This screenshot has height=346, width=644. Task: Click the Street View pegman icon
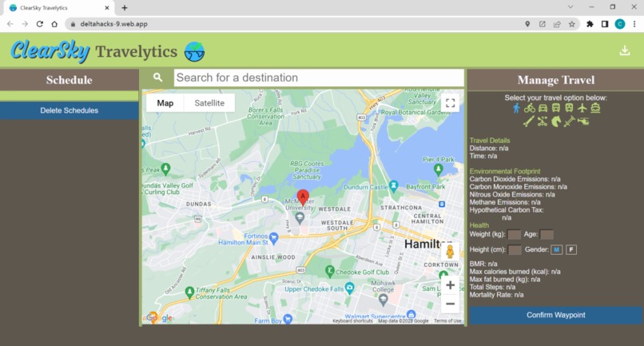[450, 252]
